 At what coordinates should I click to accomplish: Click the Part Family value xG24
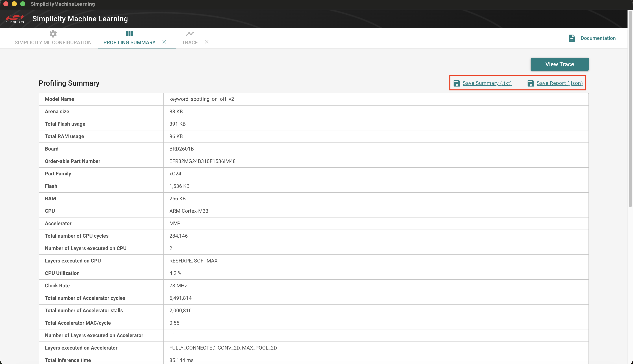pos(175,174)
